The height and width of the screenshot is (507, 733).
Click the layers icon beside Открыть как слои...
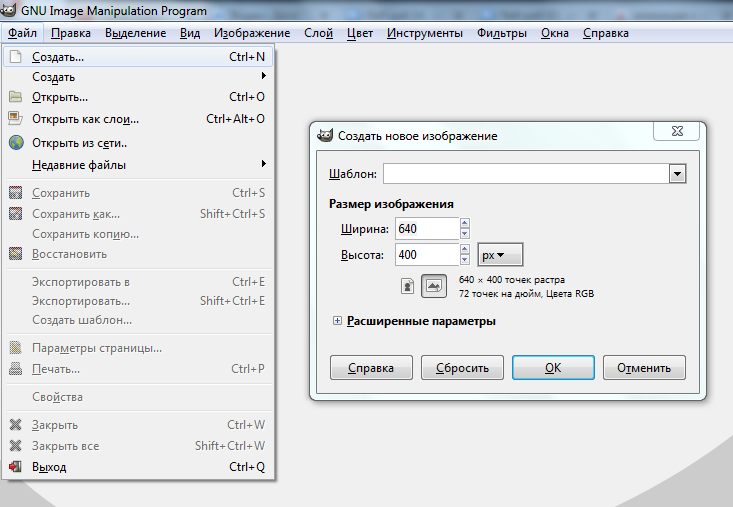point(15,118)
